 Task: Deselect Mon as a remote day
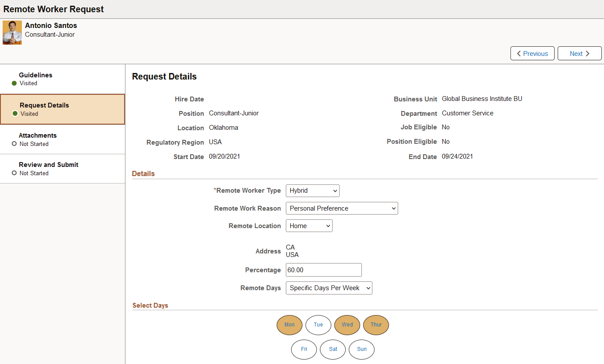(x=289, y=325)
